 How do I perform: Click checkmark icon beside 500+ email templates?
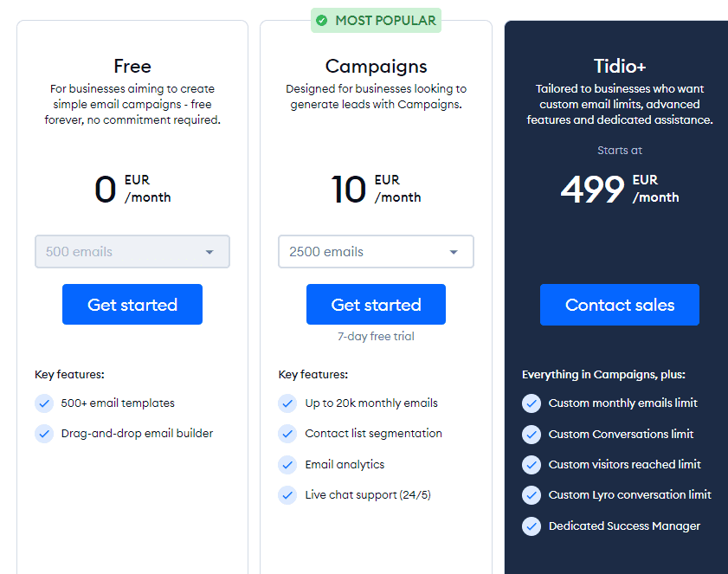click(x=44, y=403)
